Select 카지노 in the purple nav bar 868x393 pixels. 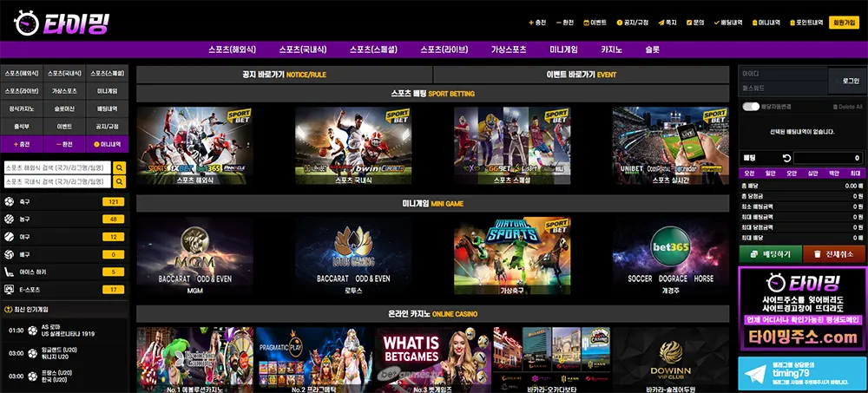click(x=612, y=49)
